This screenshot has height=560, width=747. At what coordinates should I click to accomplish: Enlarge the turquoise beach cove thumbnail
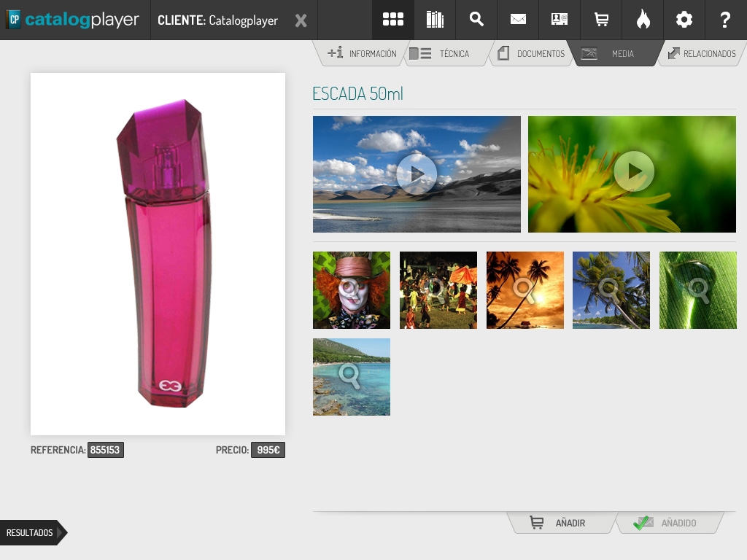352,377
